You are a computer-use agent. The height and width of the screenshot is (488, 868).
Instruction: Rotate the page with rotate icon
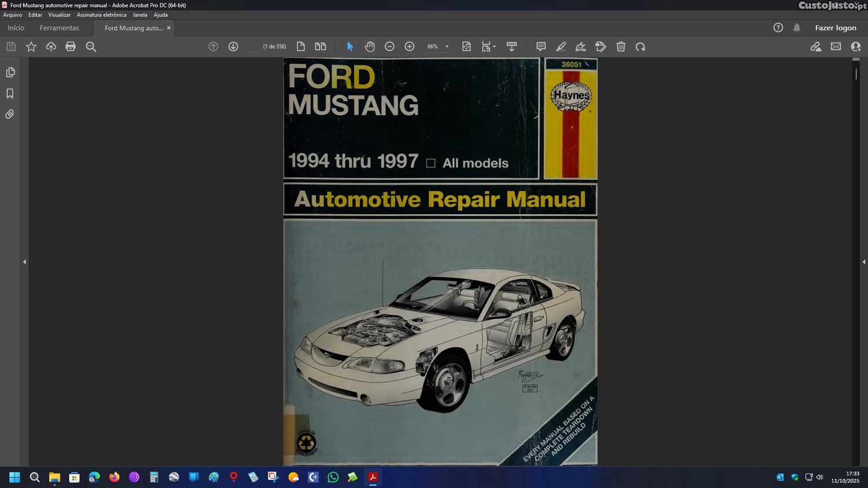pos(641,47)
